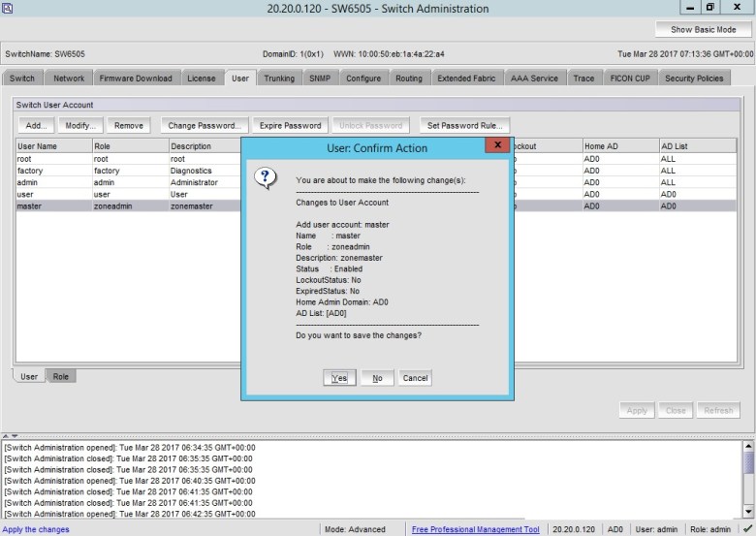Open the Security Policies tab
The width and height of the screenshot is (756, 536).
[694, 79]
